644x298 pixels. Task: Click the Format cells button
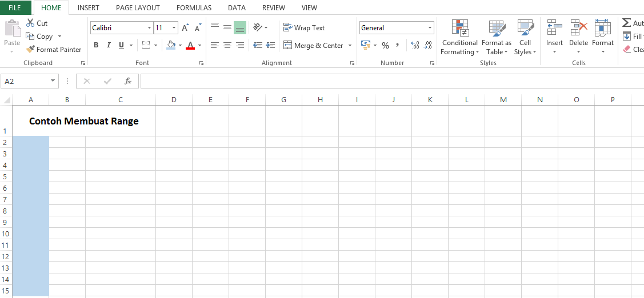tap(602, 37)
